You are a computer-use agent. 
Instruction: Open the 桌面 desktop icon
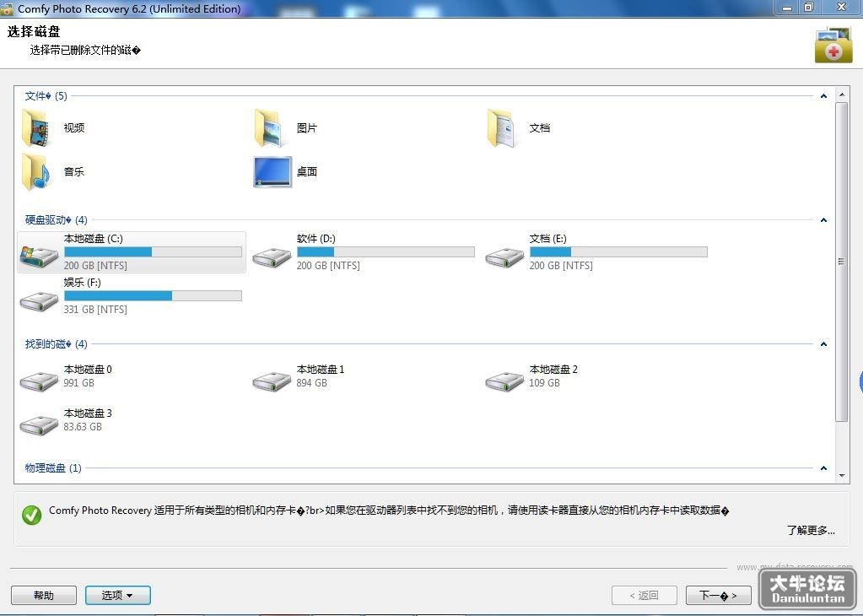(272, 172)
